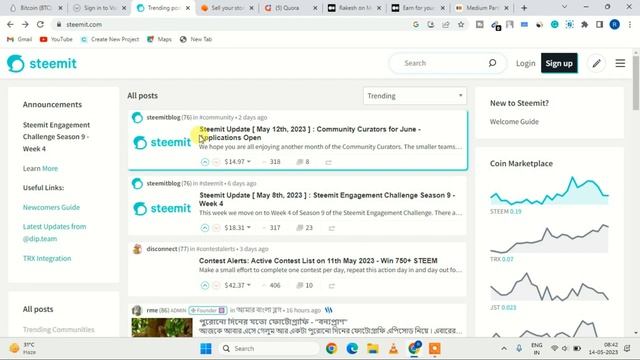Open Chrome three-dot menu
Screen dimensions: 640x360
[630, 24]
